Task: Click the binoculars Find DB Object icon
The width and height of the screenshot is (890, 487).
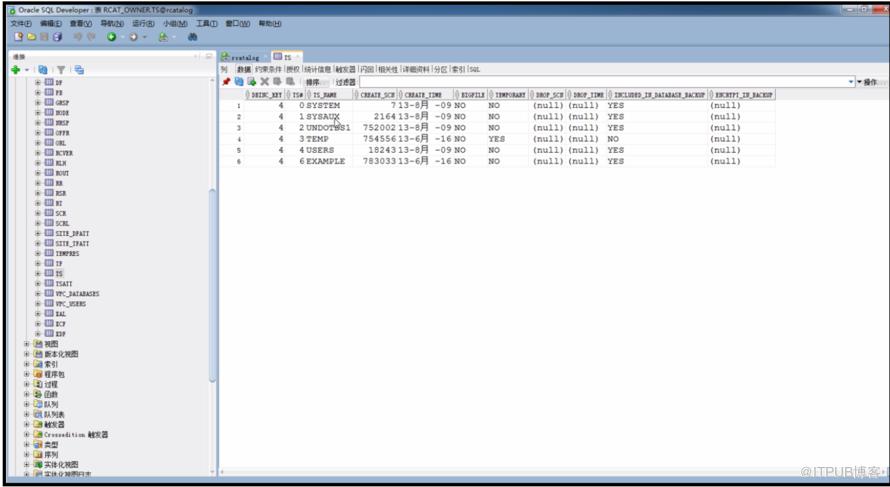Action: 192,37
